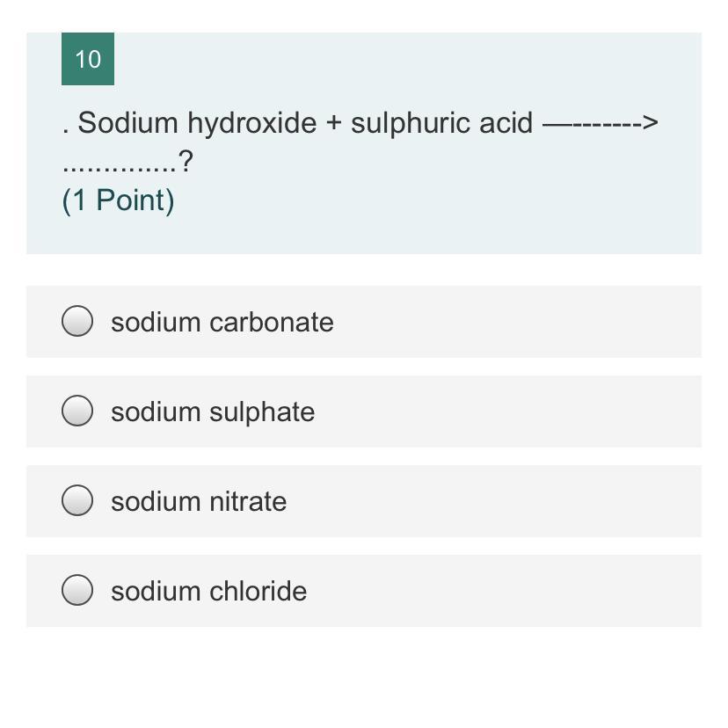Viewport: 728px width, 728px height.
Task: Click the "sodium carbonate" answer label text
Action: pyautogui.click(x=222, y=322)
